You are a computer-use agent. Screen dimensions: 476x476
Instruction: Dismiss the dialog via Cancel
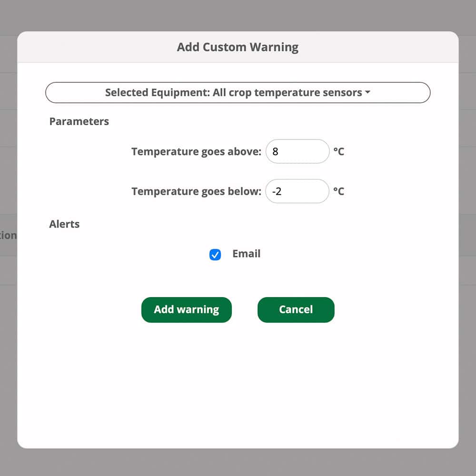pyautogui.click(x=296, y=309)
